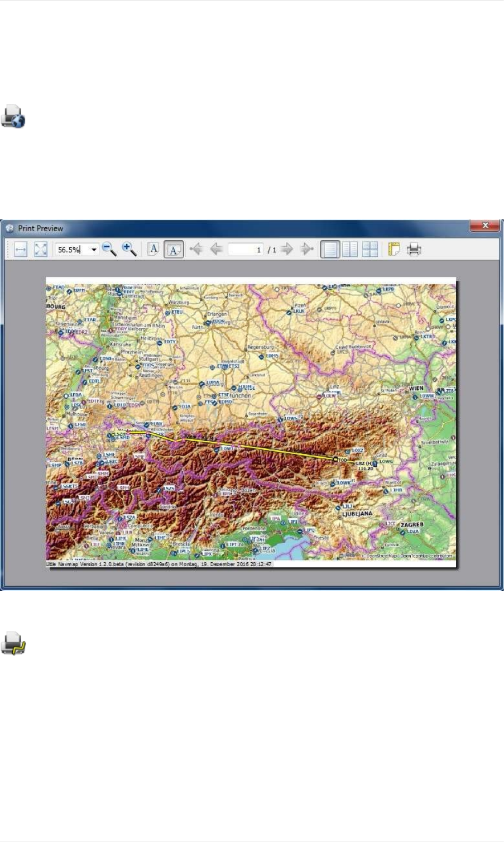
Task: Go to the last page
Action: [307, 249]
